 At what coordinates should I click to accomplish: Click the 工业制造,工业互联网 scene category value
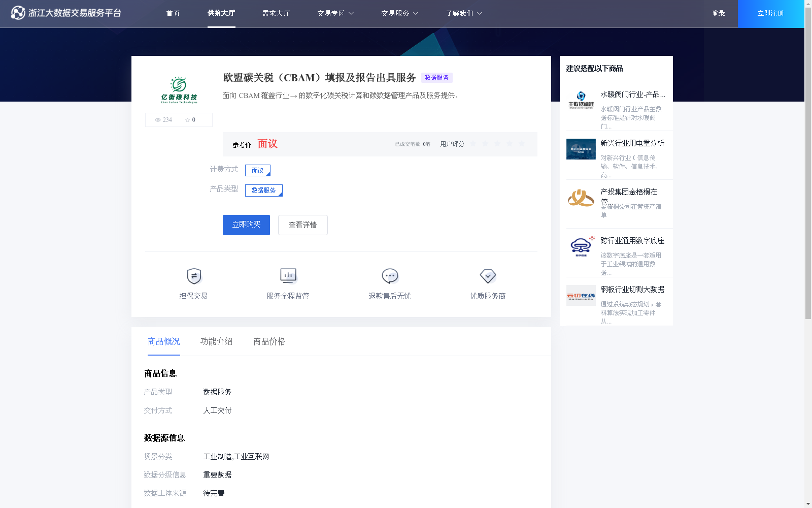[x=236, y=457]
